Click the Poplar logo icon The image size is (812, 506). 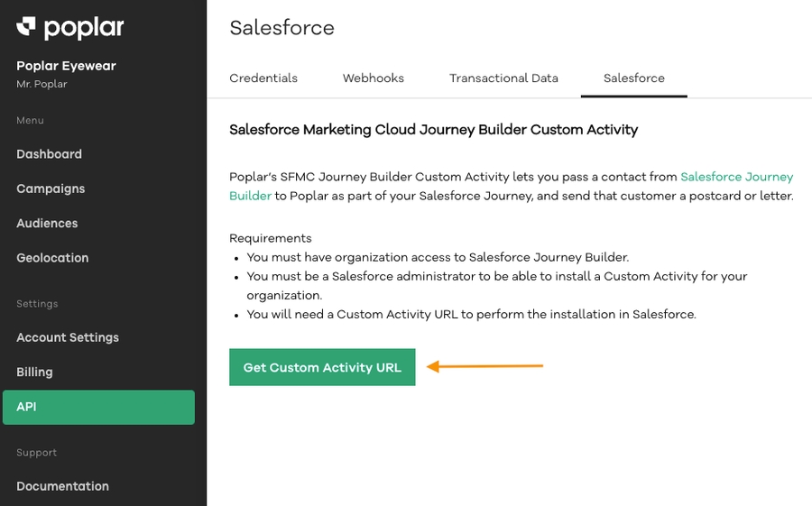click(26, 28)
